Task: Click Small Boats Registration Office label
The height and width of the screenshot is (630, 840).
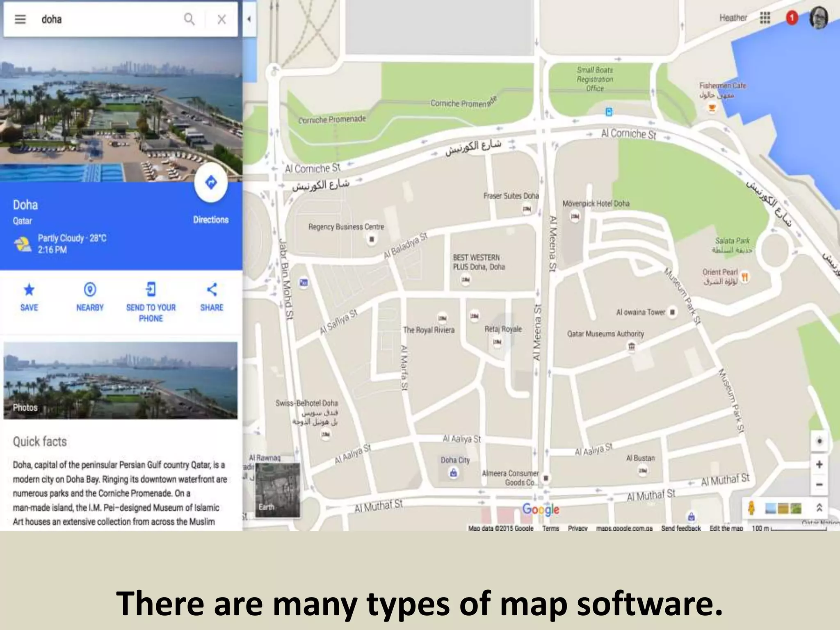Action: coord(595,79)
